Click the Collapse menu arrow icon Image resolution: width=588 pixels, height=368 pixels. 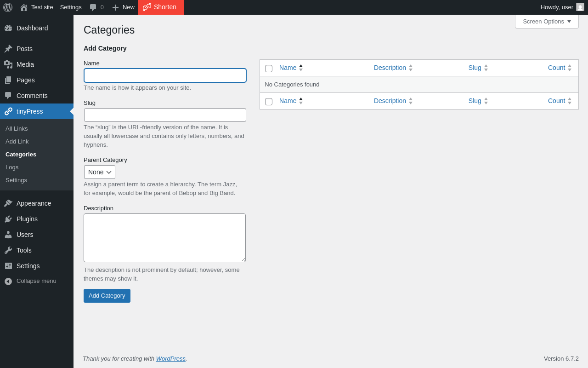coord(8,281)
